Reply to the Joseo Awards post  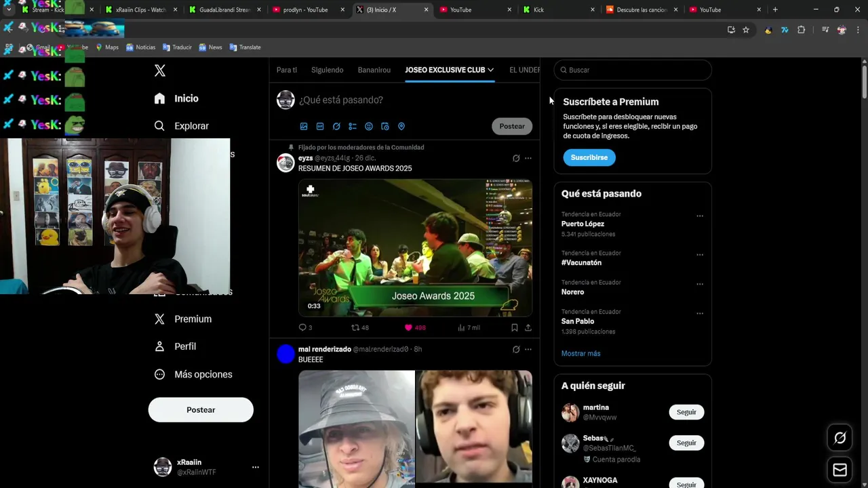click(305, 327)
